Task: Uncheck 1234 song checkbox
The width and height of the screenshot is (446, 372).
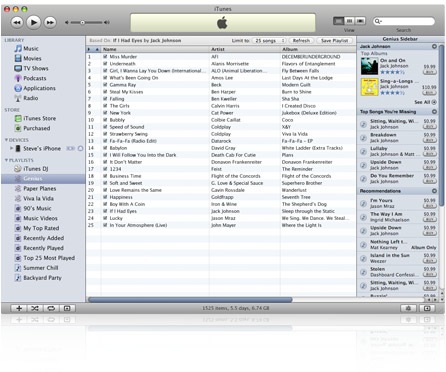Action: [105, 169]
